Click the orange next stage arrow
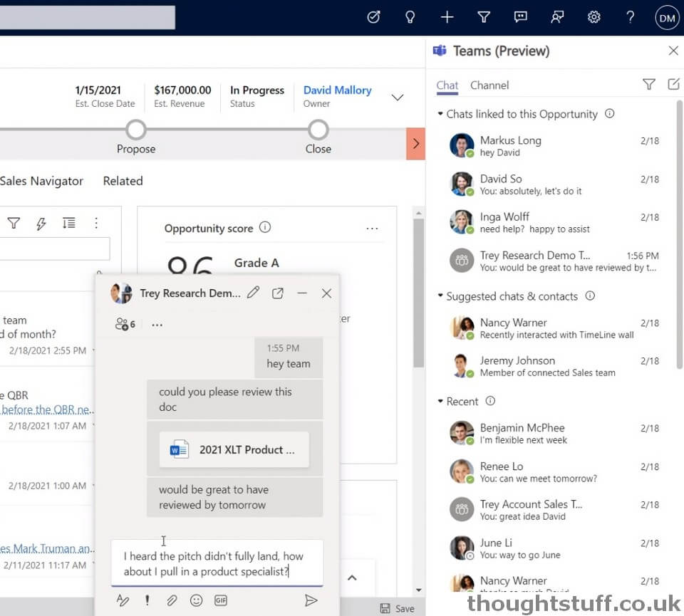 [415, 144]
